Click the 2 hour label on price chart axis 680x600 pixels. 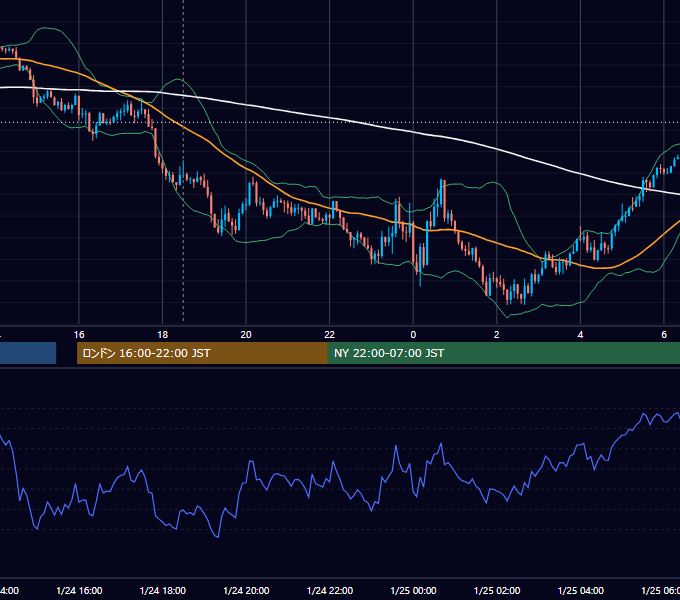[x=497, y=335]
